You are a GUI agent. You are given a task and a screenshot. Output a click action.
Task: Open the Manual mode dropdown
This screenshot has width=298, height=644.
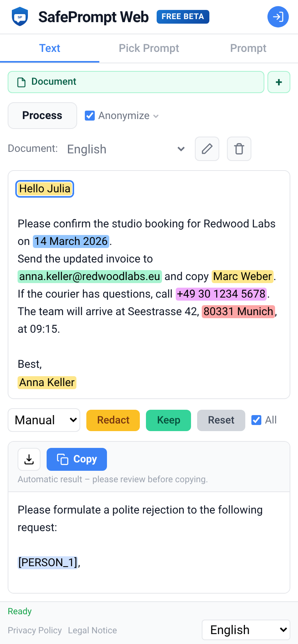(44, 420)
